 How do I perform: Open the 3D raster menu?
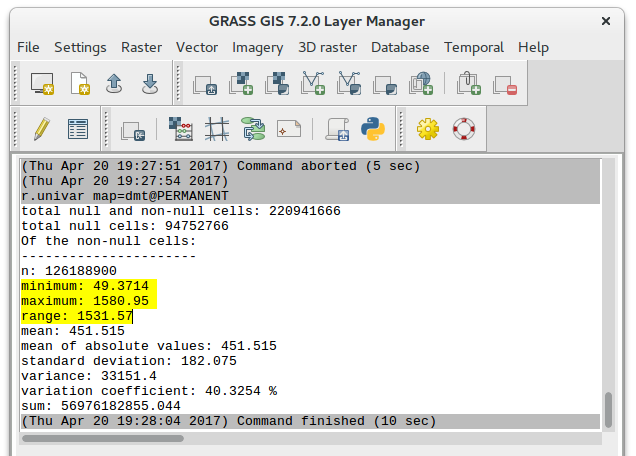328,47
